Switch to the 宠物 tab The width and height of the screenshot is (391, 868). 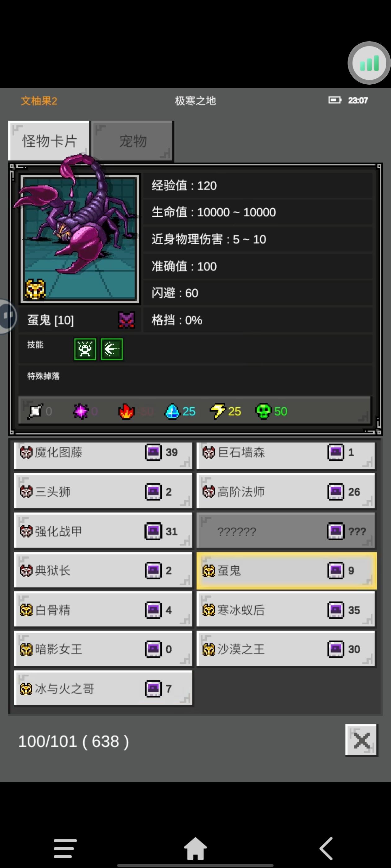pyautogui.click(x=133, y=141)
